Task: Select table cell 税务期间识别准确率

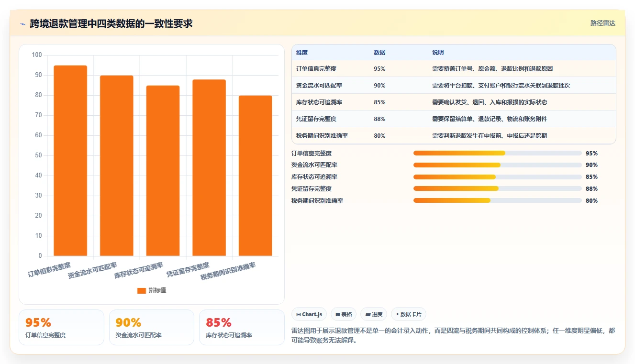Action: [x=322, y=136]
